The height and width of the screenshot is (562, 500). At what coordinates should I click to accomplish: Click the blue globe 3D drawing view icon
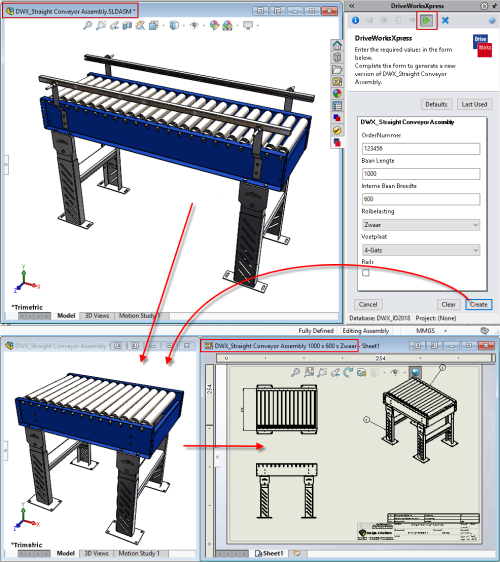click(415, 372)
